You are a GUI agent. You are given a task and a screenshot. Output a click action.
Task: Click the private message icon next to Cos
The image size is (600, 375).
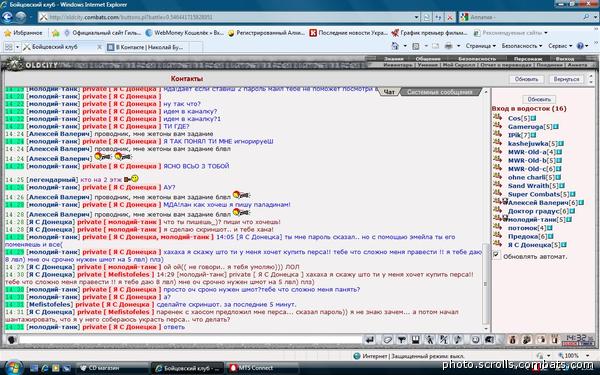(497, 117)
